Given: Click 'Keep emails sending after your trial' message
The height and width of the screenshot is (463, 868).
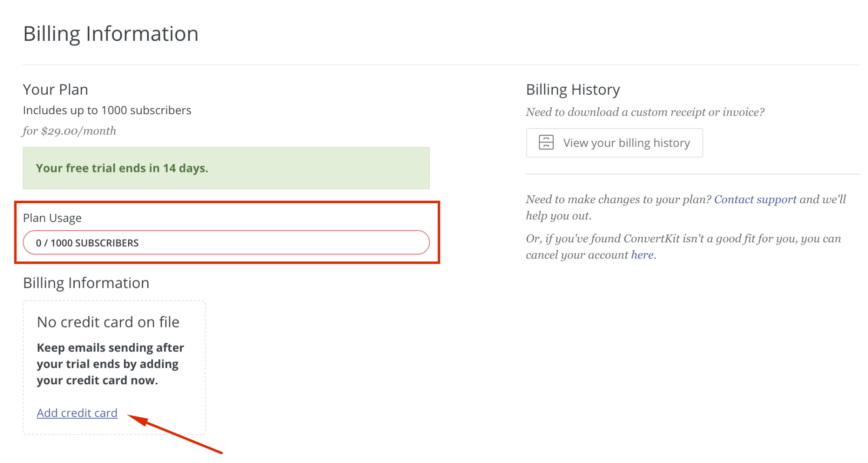Looking at the screenshot, I should (110, 364).
